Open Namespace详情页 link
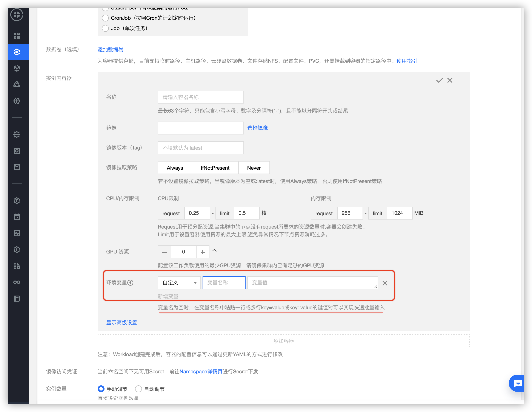 pos(201,371)
